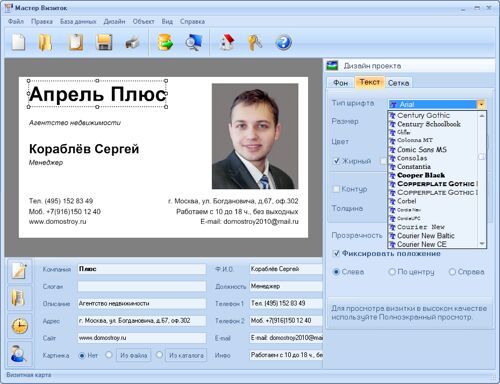Screen dimensions: 500x384
Task: Open the Дизайн menu
Action: [114, 21]
